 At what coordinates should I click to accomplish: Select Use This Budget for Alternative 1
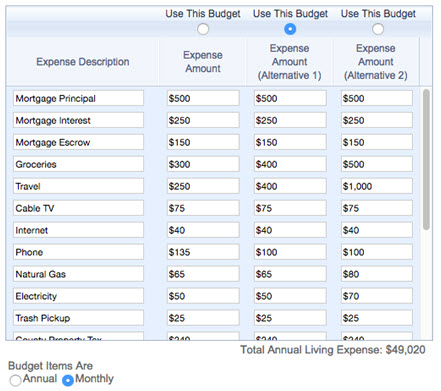(290, 29)
